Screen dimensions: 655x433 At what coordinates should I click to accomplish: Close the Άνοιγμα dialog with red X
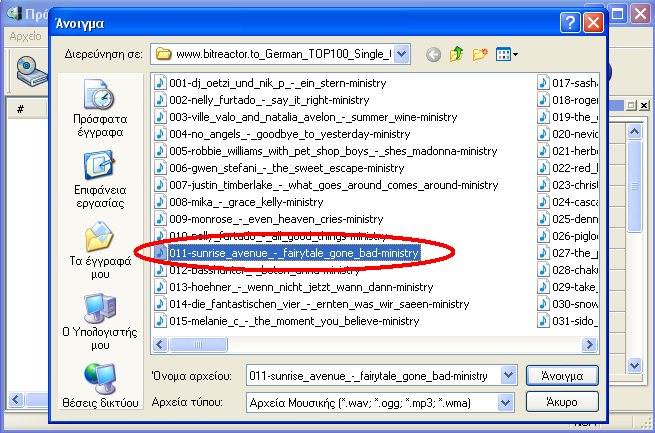click(594, 22)
